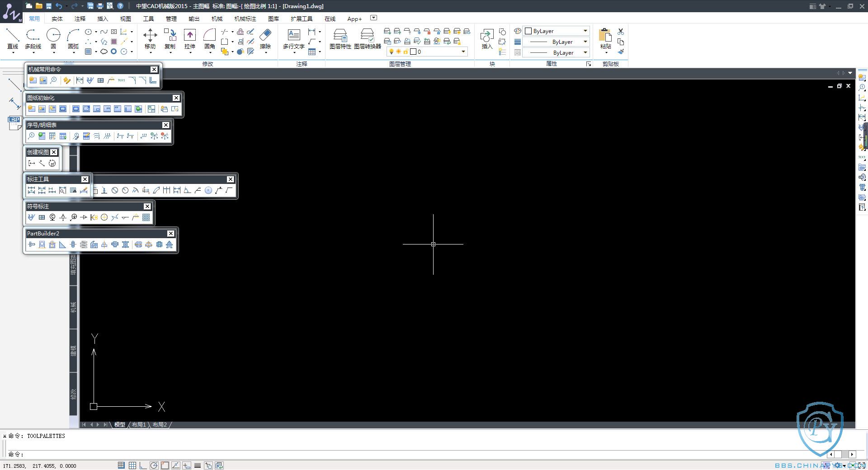Expand the ribbon options dropdown after App+
This screenshot has height=470, width=868.
373,18
